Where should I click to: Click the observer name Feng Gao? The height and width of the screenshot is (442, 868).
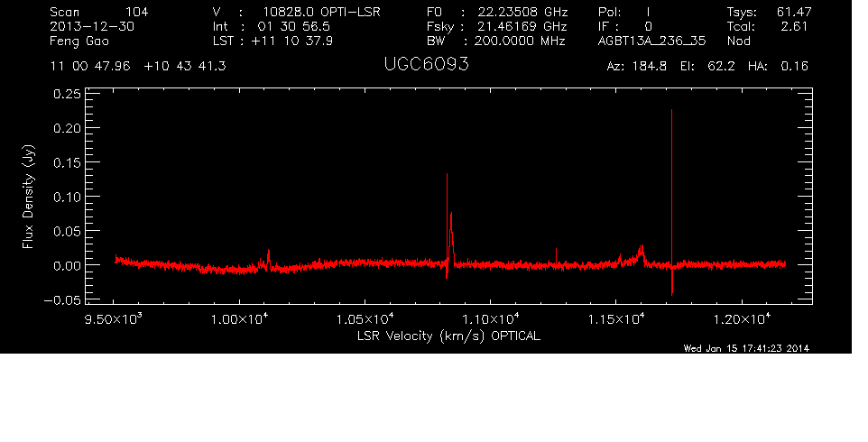pyautogui.click(x=79, y=41)
